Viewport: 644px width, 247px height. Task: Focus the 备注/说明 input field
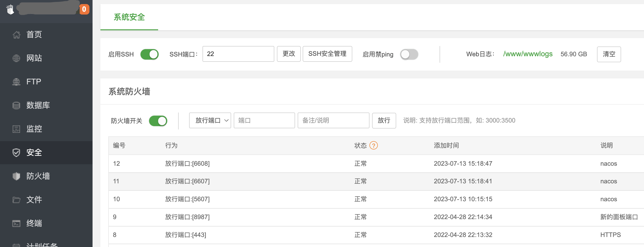333,120
